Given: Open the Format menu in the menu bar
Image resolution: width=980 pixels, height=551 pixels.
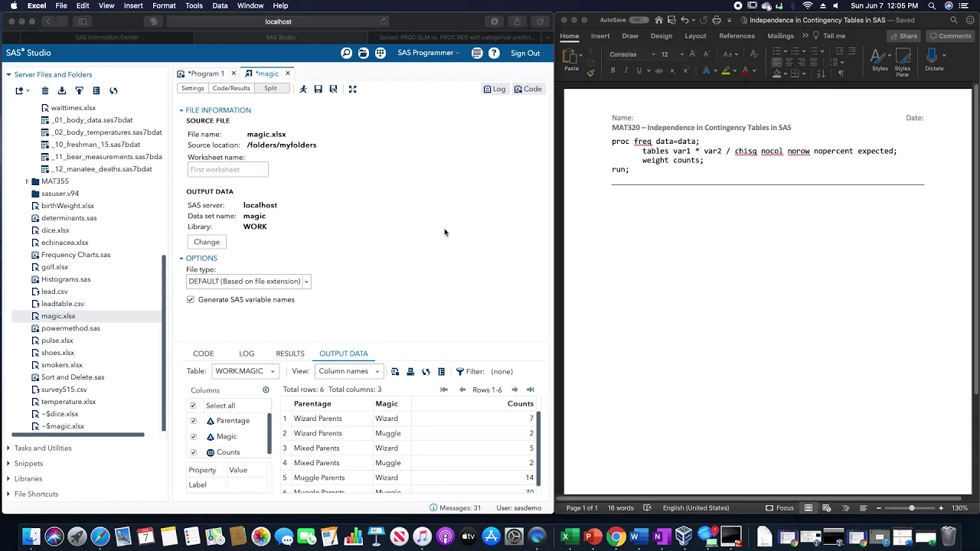Looking at the screenshot, I should point(164,5).
